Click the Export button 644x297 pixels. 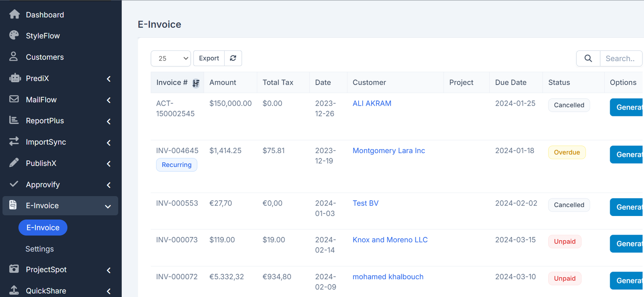[x=209, y=58]
